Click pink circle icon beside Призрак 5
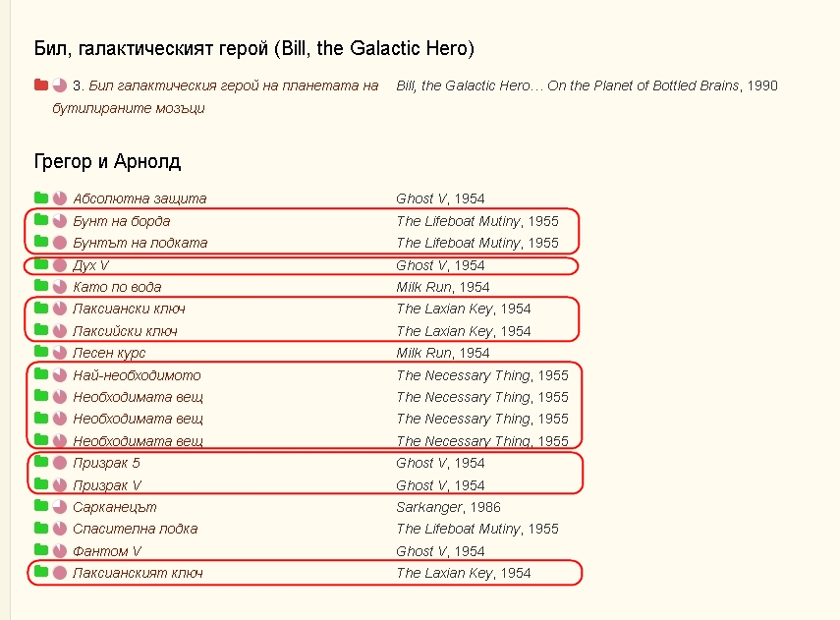The height and width of the screenshot is (620, 840). click(x=60, y=463)
